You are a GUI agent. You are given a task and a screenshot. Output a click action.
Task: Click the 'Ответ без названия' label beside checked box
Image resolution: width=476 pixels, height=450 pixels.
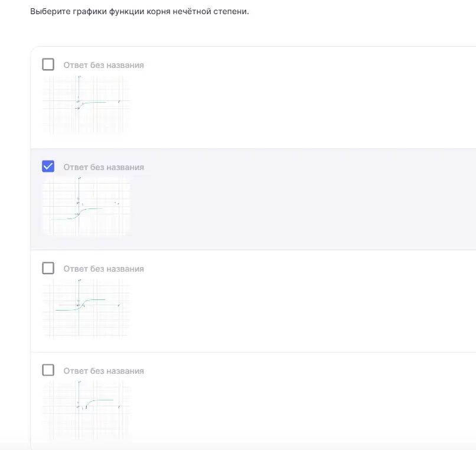[103, 167]
